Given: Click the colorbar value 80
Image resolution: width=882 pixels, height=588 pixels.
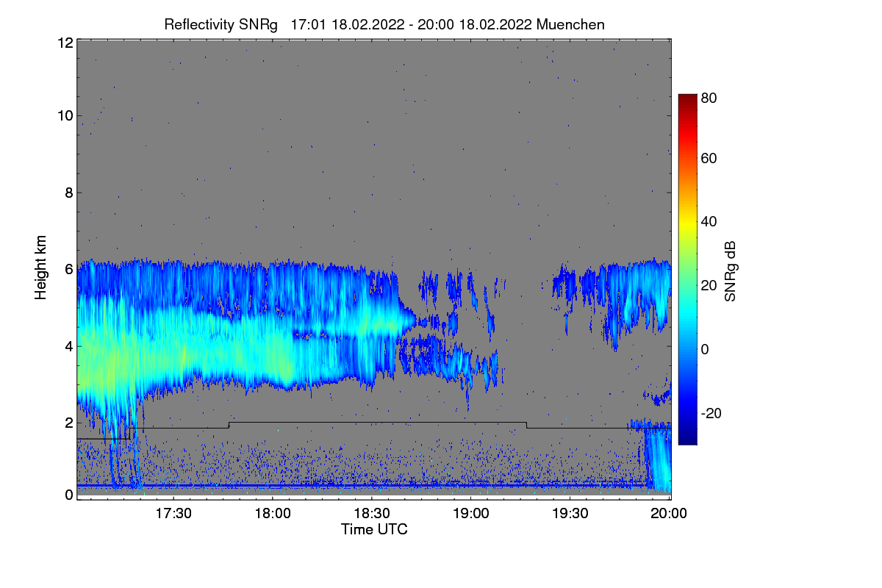Looking at the screenshot, I should pyautogui.click(x=709, y=97).
